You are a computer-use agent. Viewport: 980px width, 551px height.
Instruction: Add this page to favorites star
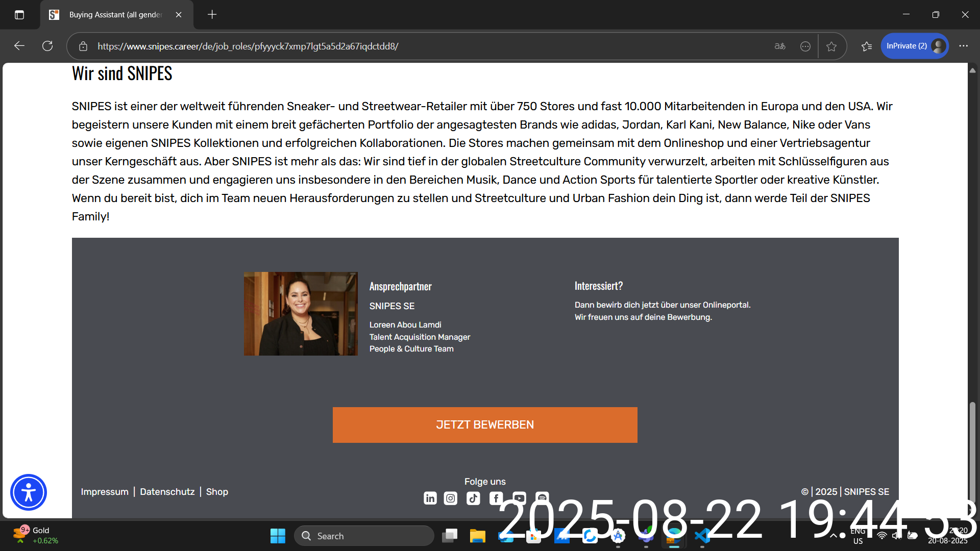pos(831,46)
